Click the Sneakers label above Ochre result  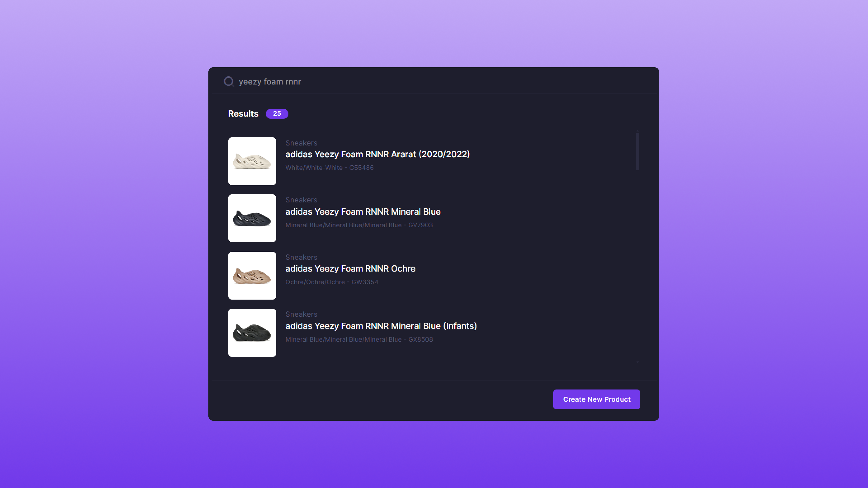pyautogui.click(x=301, y=257)
